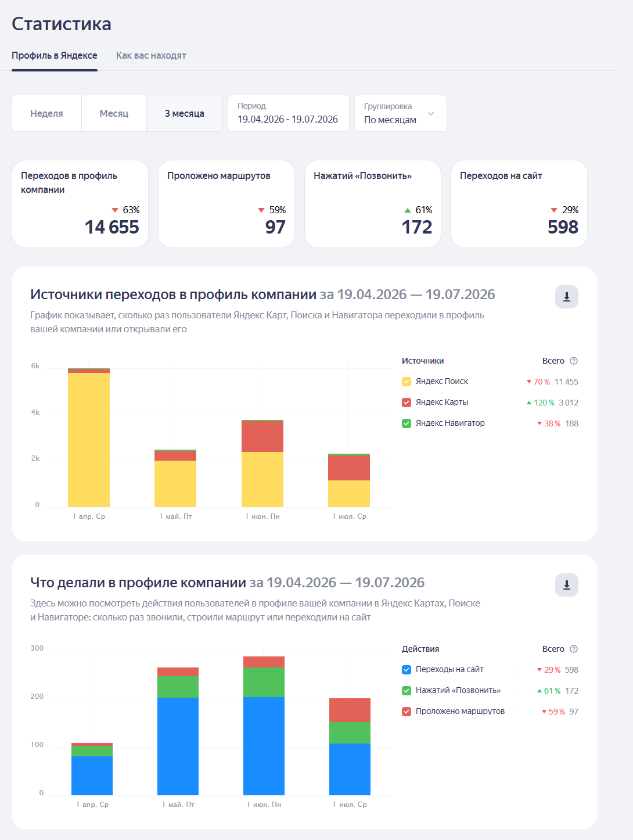This screenshot has width=633, height=840.
Task: Switch to the Профиль в Яндексе tab
Action: 55,56
